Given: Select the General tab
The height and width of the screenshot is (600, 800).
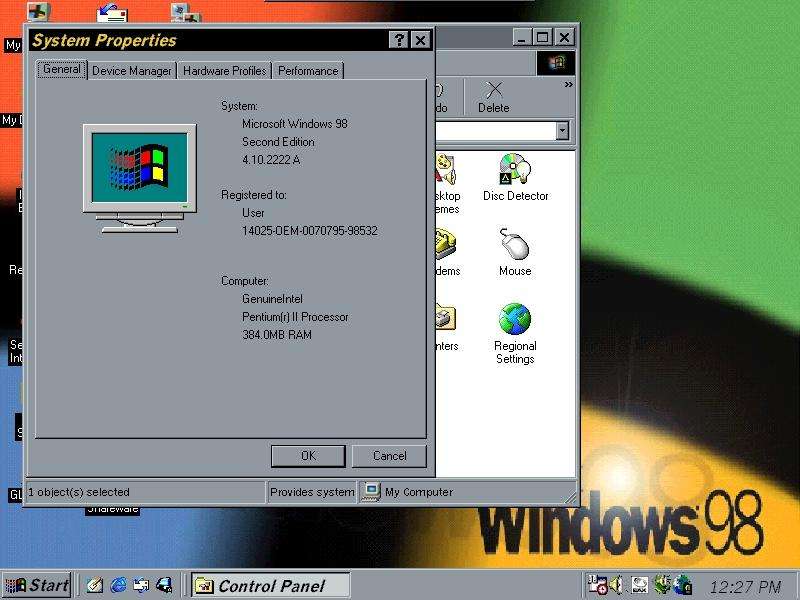Looking at the screenshot, I should coord(62,69).
